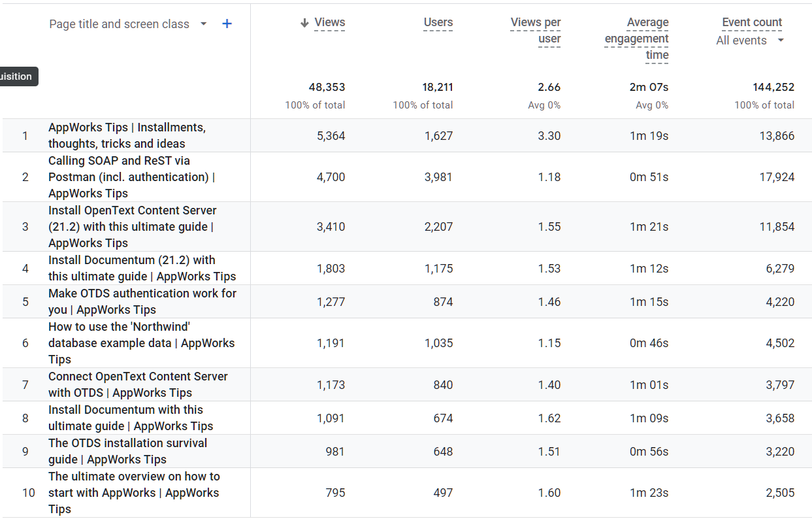The width and height of the screenshot is (812, 521).
Task: Sort by Views per user column
Action: click(x=536, y=31)
